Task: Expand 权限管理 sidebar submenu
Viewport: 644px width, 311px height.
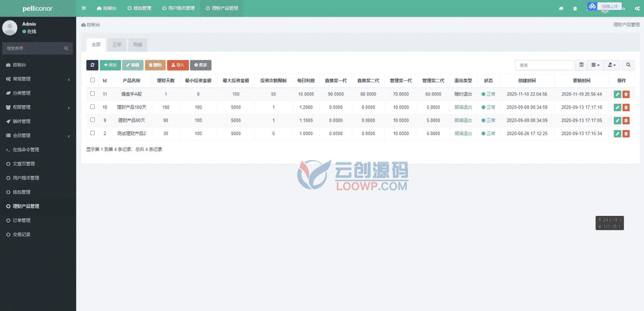Action: coord(38,107)
